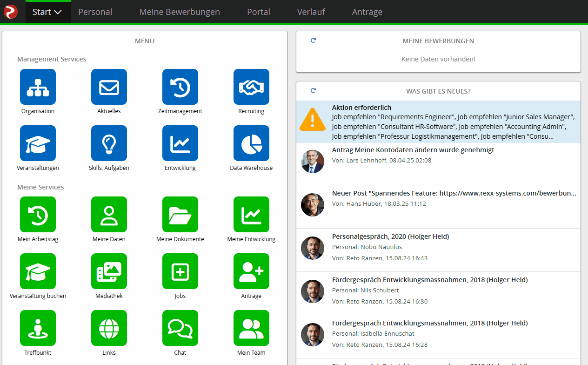The width and height of the screenshot is (588, 365).
Task: Click avatar beside Isabella Ennuschat entry
Action: (x=313, y=335)
